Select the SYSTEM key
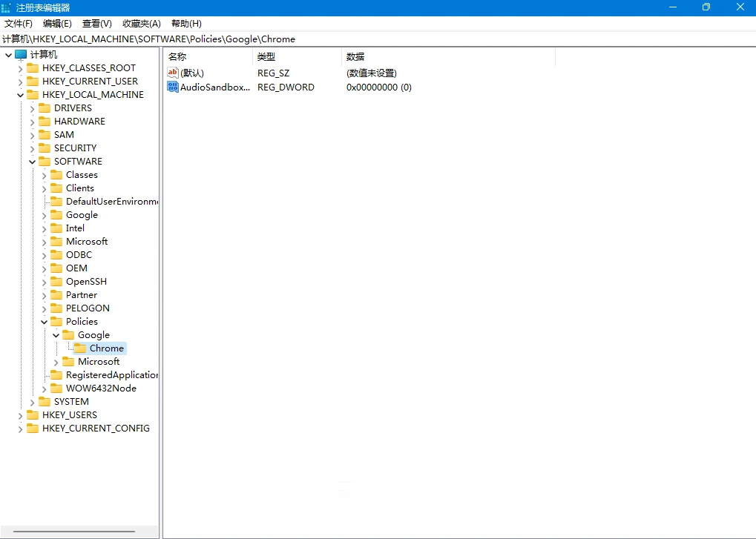 click(x=71, y=402)
